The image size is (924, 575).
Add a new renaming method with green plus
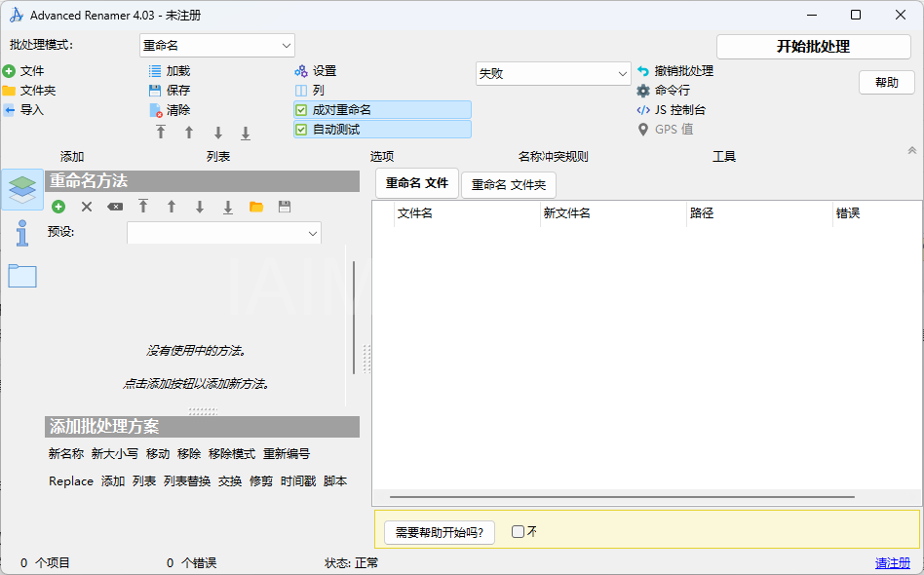(58, 207)
